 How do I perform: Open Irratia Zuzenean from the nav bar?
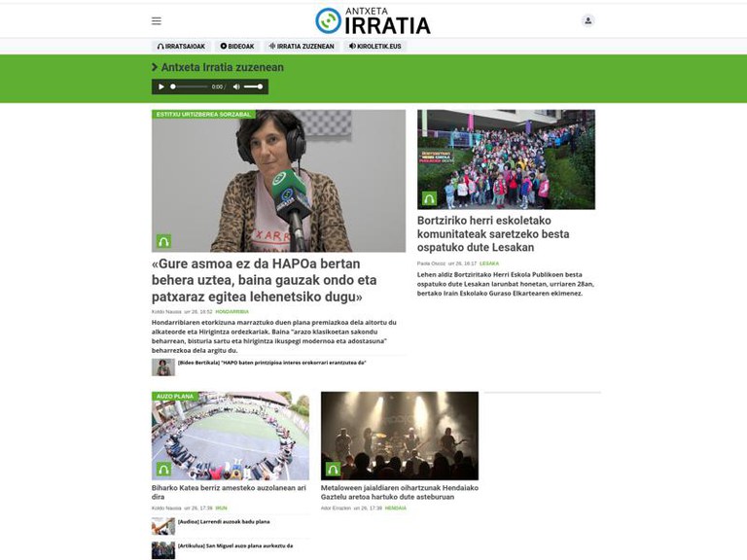point(302,46)
